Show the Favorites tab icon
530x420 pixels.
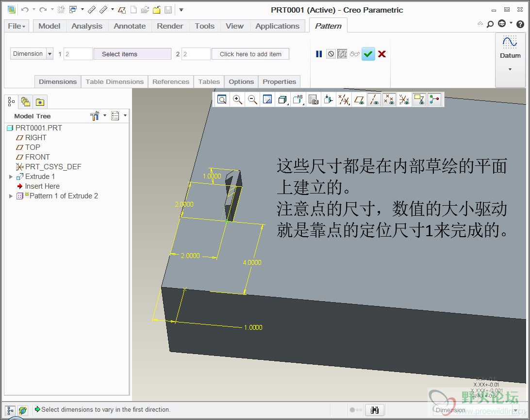coord(40,102)
